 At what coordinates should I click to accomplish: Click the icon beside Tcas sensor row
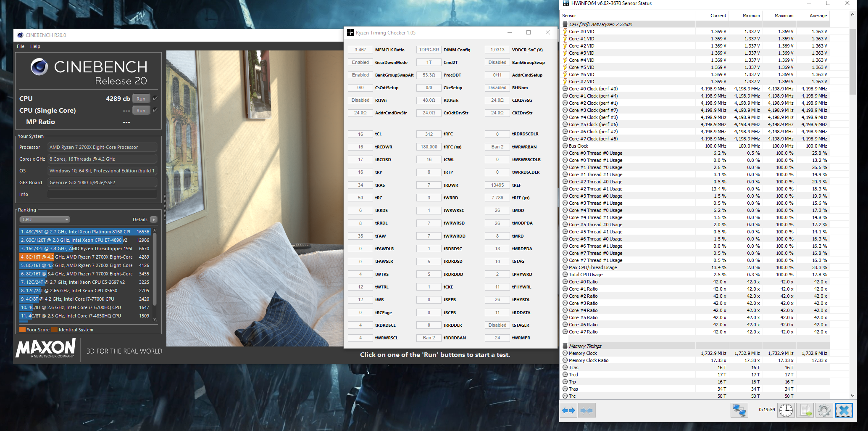coord(565,368)
